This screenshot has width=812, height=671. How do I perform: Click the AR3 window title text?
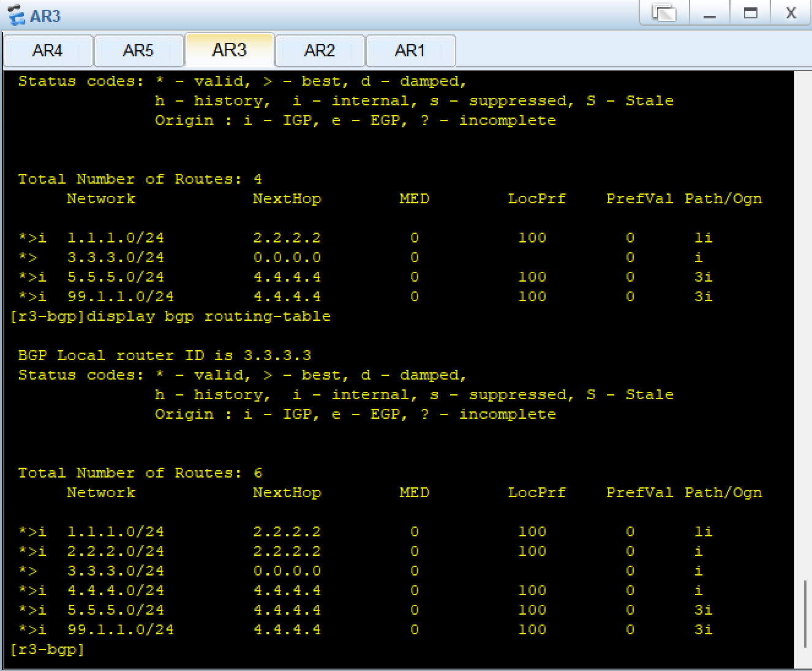click(x=45, y=16)
